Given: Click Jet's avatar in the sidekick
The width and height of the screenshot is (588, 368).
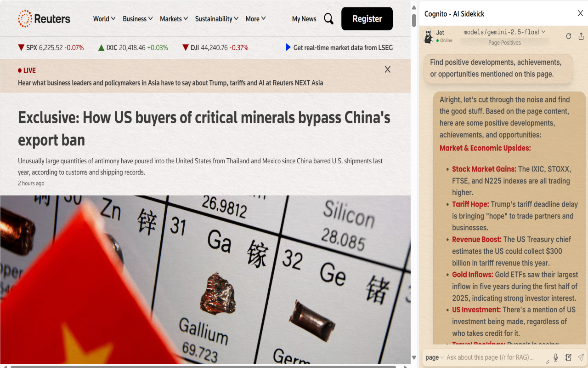Looking at the screenshot, I should pos(429,36).
